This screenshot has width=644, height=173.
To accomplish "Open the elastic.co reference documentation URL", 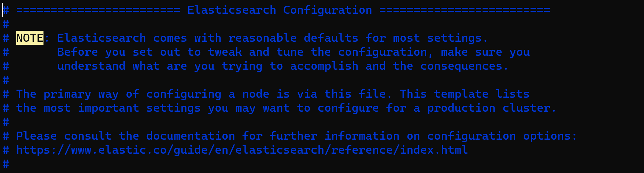I will coord(242,150).
